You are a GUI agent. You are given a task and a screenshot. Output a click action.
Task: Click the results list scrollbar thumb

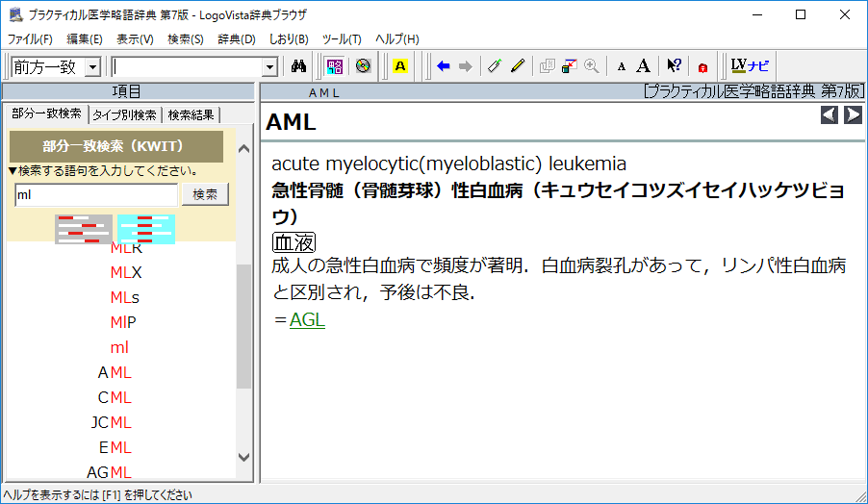[x=243, y=326]
